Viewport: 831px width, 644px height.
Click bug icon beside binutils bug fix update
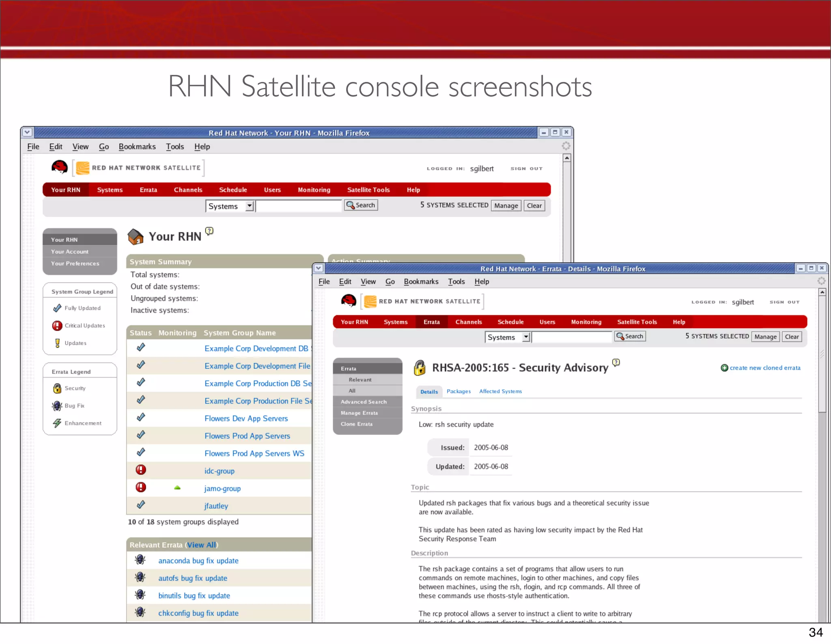[140, 595]
